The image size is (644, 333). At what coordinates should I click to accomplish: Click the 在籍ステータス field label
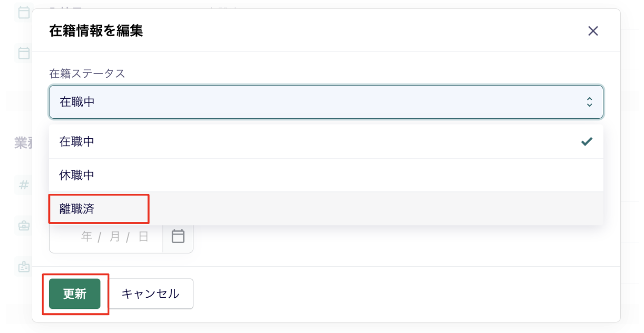[x=87, y=74]
